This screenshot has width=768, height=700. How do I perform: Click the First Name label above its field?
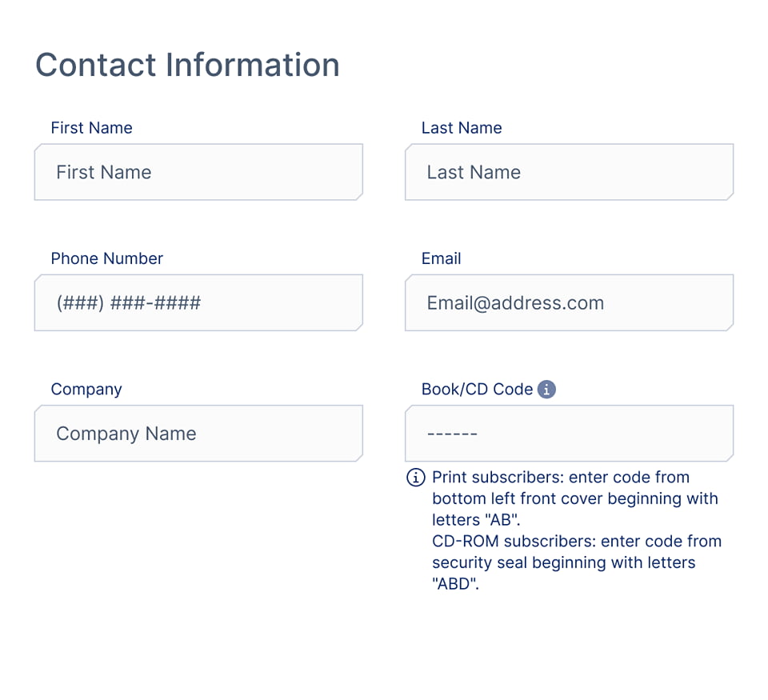91,128
